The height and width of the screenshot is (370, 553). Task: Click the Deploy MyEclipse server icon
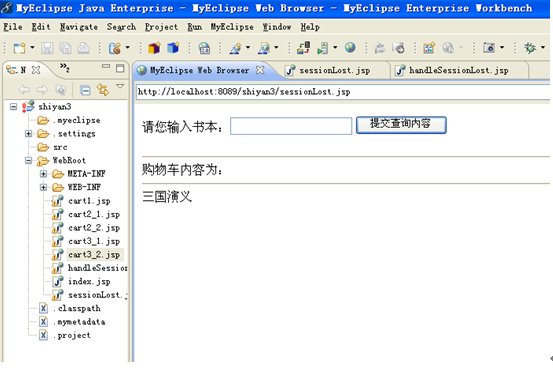(303, 48)
